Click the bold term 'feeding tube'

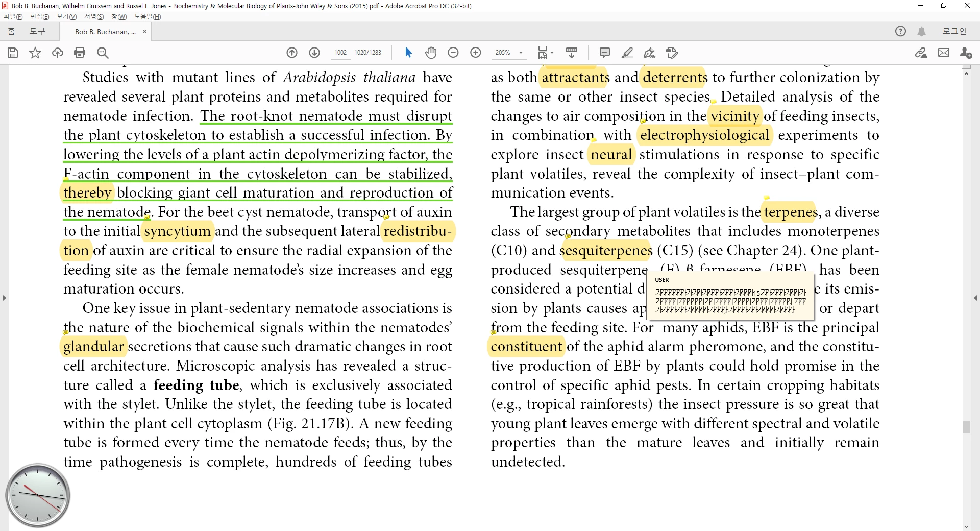pyautogui.click(x=196, y=385)
